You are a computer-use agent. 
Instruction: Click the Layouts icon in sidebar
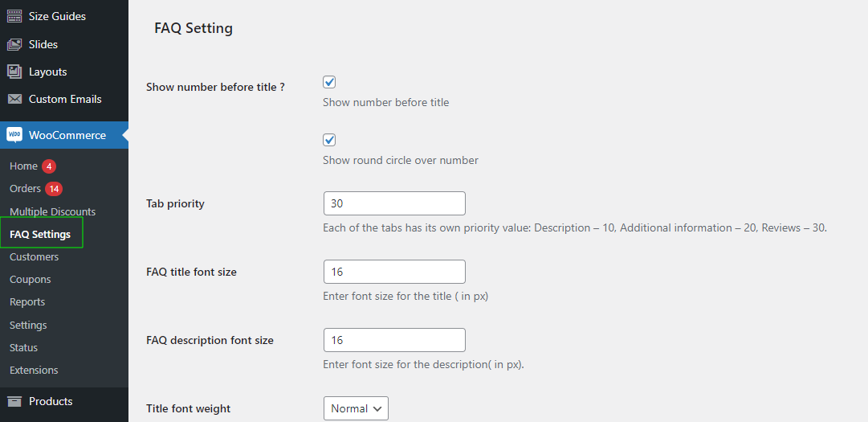(x=14, y=72)
